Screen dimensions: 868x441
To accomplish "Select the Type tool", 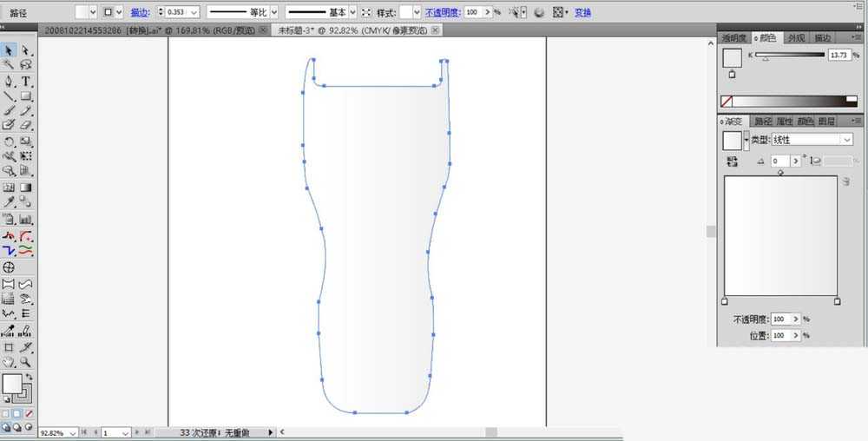I will (x=26, y=81).
